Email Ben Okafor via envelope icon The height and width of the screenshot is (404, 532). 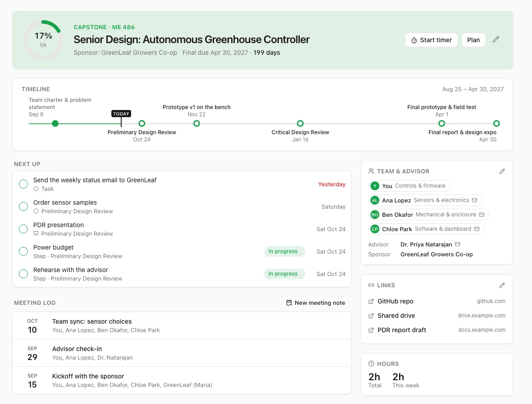point(482,215)
